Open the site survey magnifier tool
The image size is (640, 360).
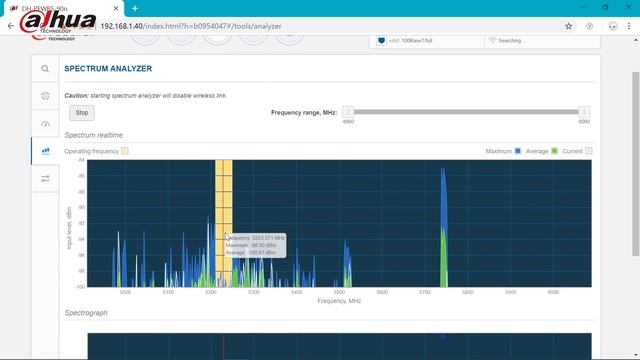pyautogui.click(x=45, y=69)
